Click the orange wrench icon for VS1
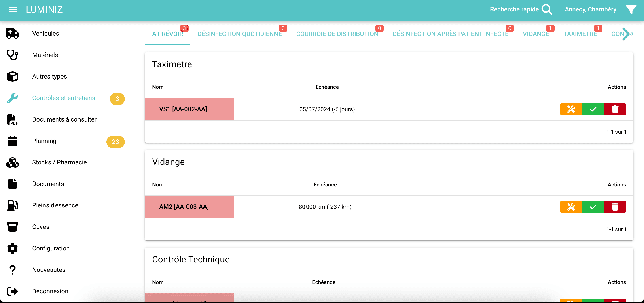 pos(571,109)
